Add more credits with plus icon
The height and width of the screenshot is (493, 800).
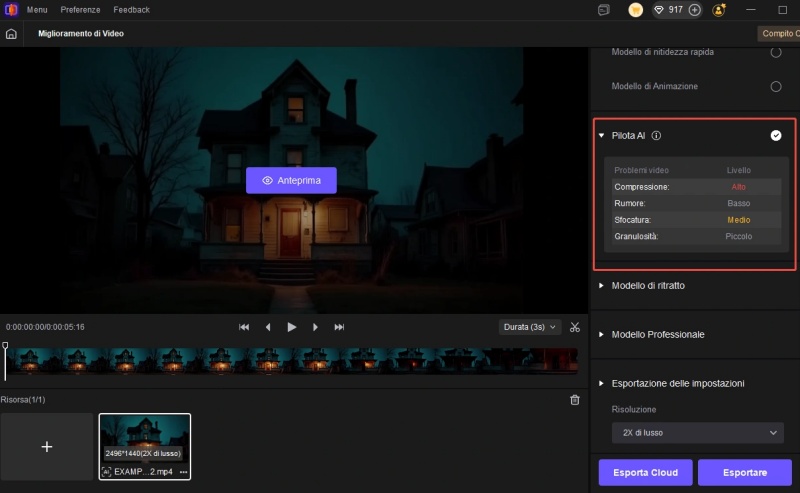click(694, 10)
